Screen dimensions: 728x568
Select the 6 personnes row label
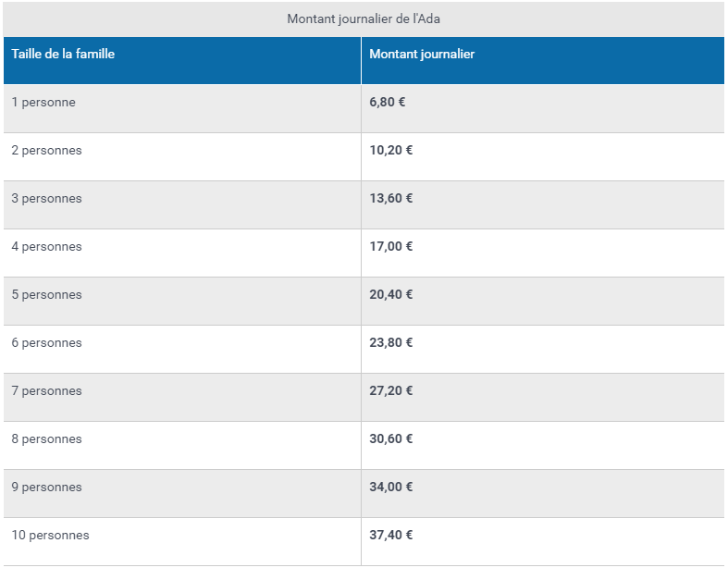(x=47, y=343)
